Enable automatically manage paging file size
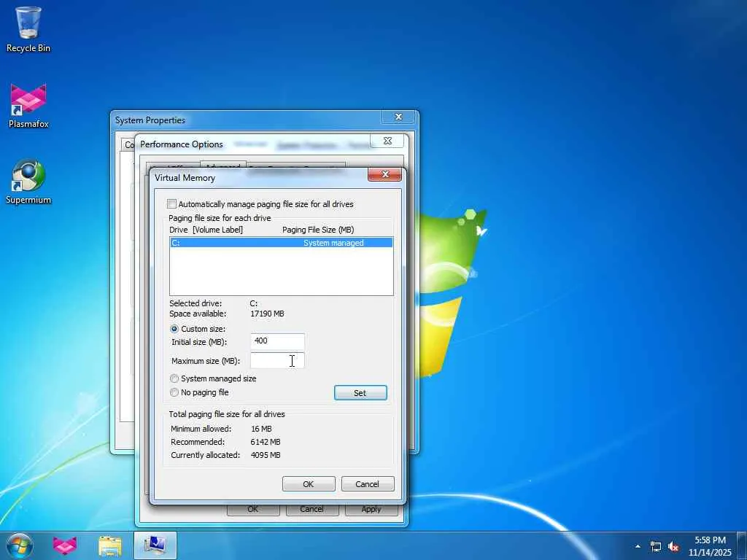 point(172,204)
